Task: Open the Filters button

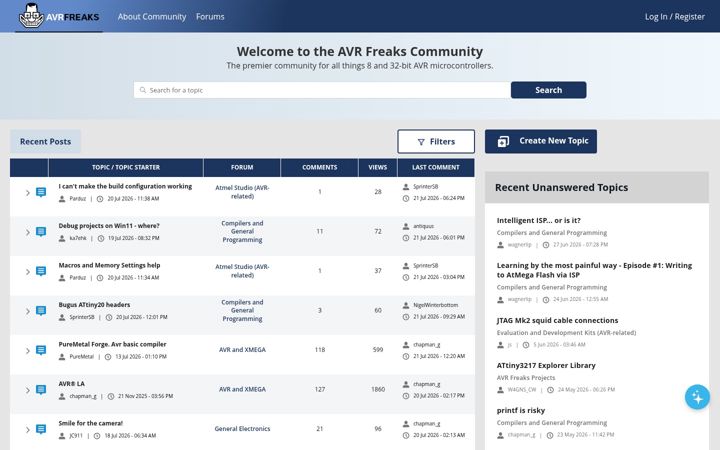Action: tap(436, 141)
